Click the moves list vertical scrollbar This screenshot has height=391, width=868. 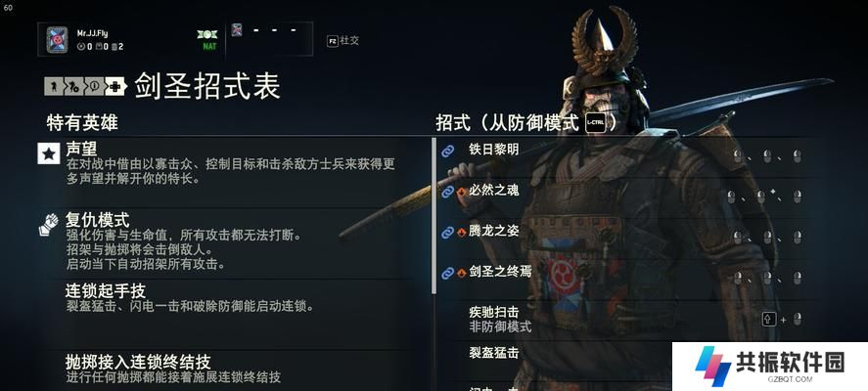tap(434, 216)
